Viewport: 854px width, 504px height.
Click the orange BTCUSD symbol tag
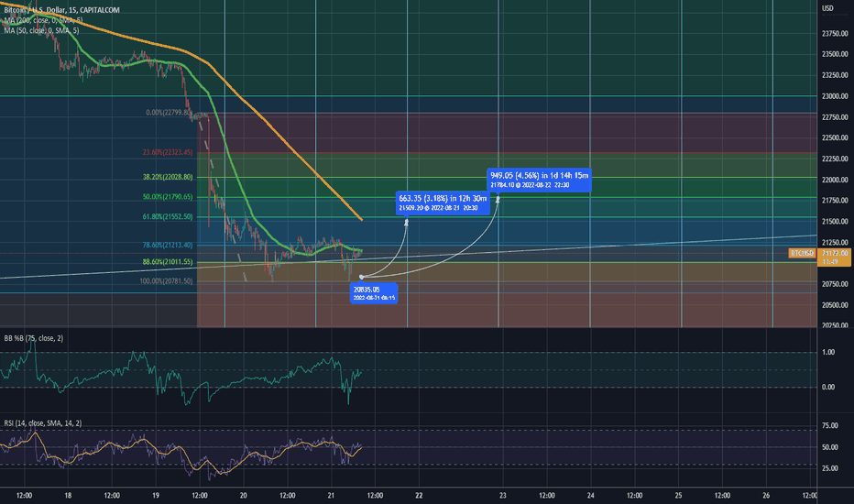803,253
